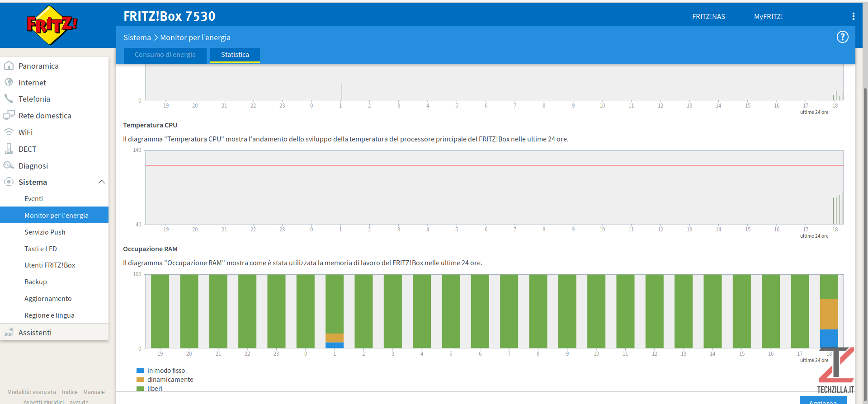Click the Assistenti icon
This screenshot has width=868, height=404.
[x=9, y=332]
